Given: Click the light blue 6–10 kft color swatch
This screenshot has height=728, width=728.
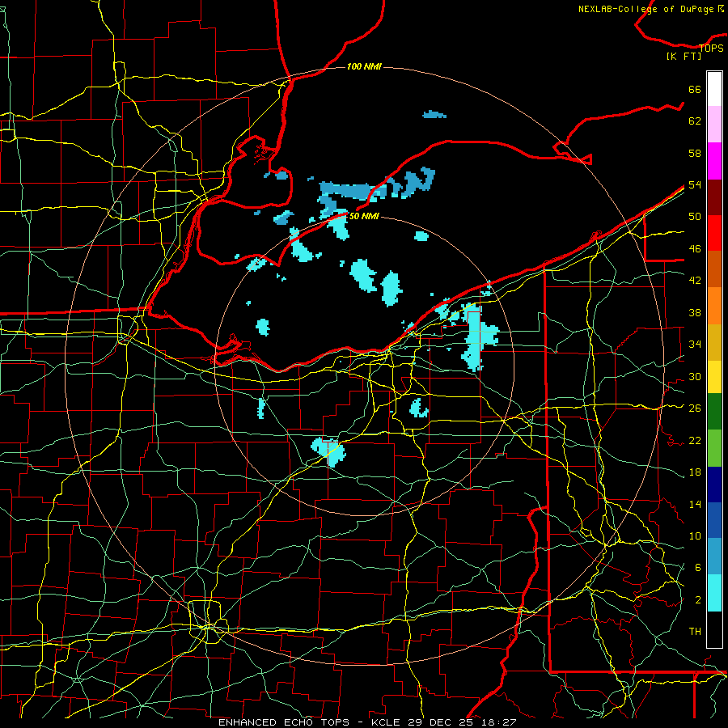Looking at the screenshot, I should [714, 557].
